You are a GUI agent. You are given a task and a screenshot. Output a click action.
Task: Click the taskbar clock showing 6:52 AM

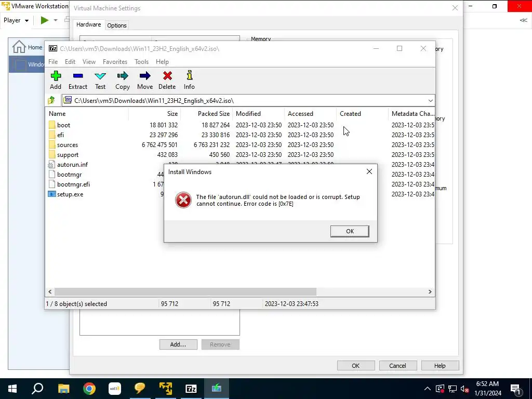click(487, 389)
